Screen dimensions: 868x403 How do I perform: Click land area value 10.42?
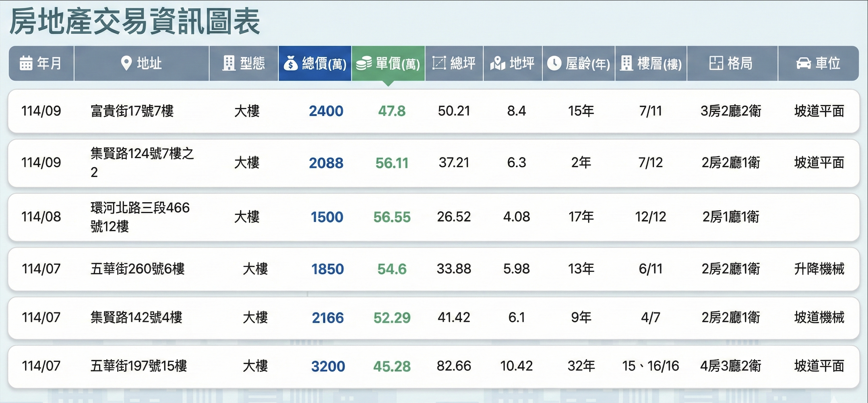(x=517, y=366)
